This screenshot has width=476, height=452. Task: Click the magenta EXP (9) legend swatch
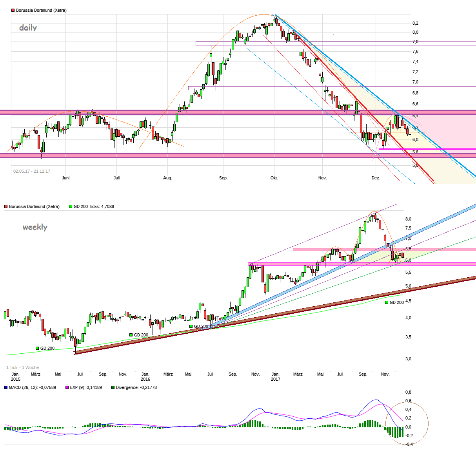(x=67, y=387)
